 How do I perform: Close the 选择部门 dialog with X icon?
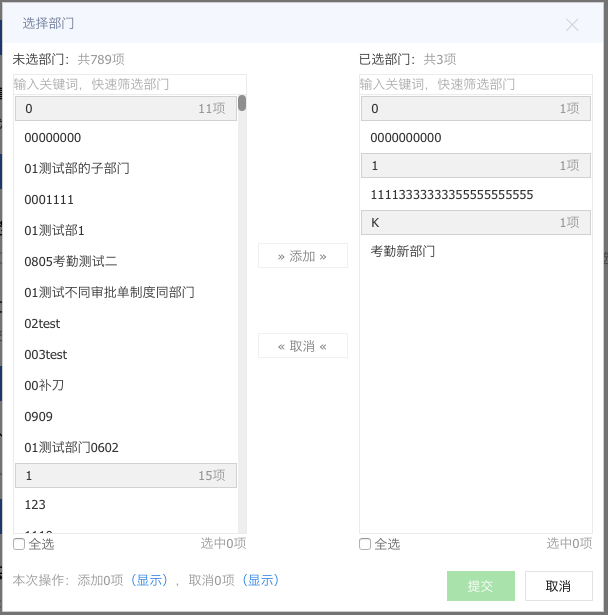(572, 24)
